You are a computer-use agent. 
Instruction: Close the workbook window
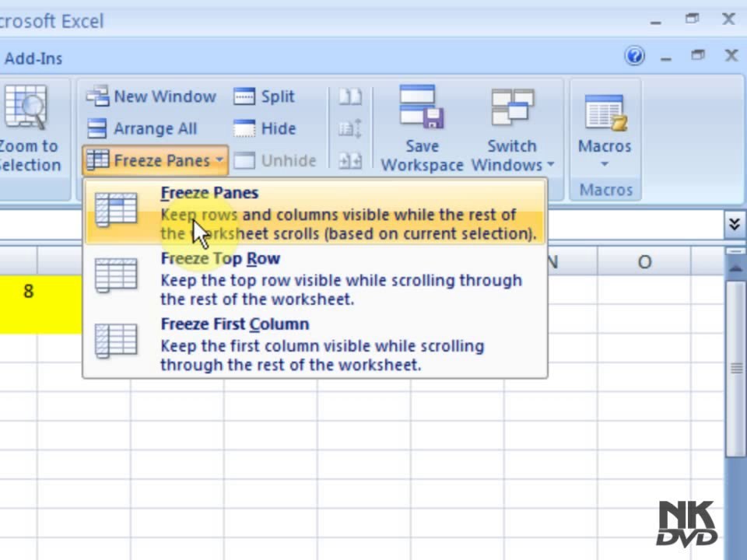[731, 55]
